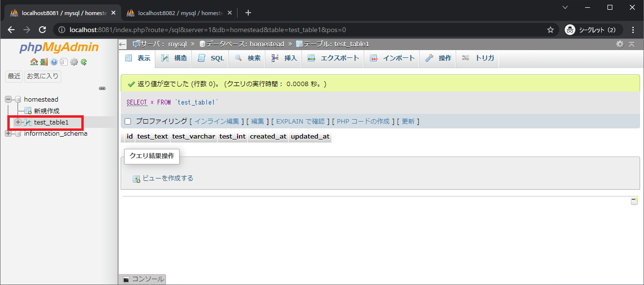644x285 pixels.
Task: Switch to the 検索 tab
Action: [247, 58]
